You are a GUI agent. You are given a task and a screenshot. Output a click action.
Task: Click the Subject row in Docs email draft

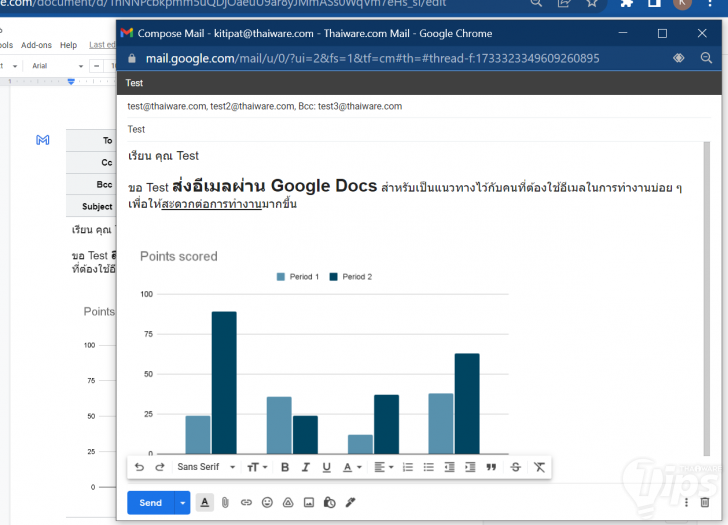click(91, 206)
